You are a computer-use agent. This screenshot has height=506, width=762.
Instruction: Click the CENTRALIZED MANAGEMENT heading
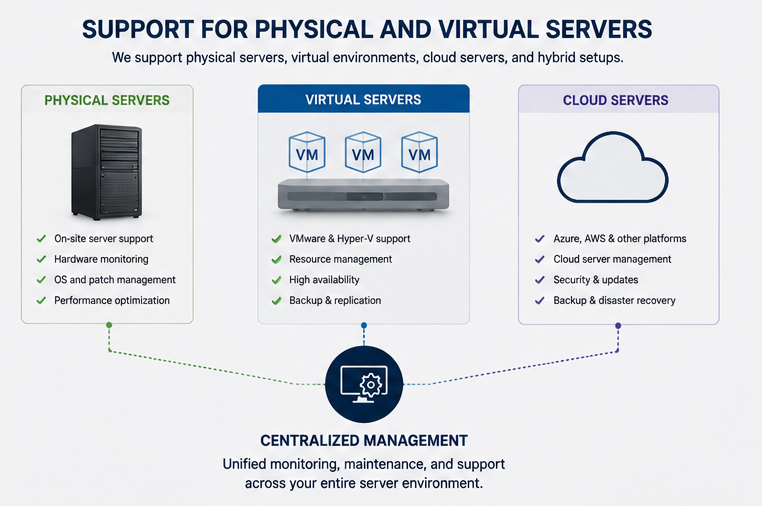click(x=364, y=441)
